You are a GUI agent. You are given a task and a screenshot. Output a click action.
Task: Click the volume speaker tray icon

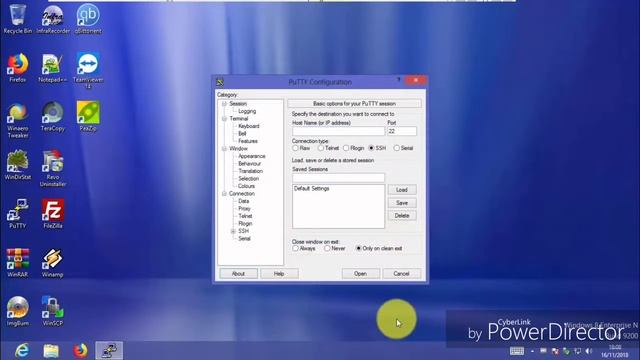pyautogui.click(x=589, y=351)
